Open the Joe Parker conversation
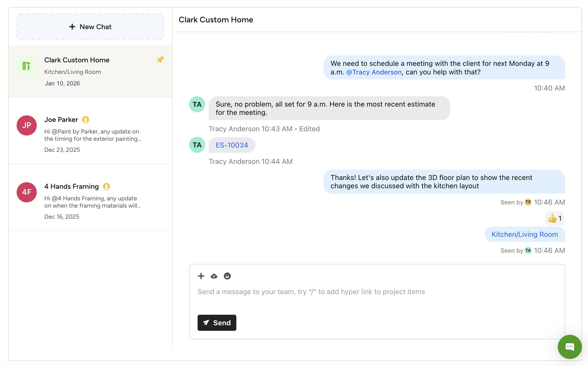This screenshot has height=366, width=588. (x=93, y=134)
